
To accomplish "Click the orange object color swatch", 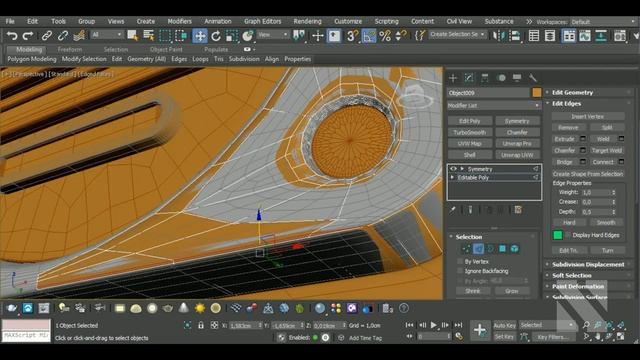I will click(536, 93).
